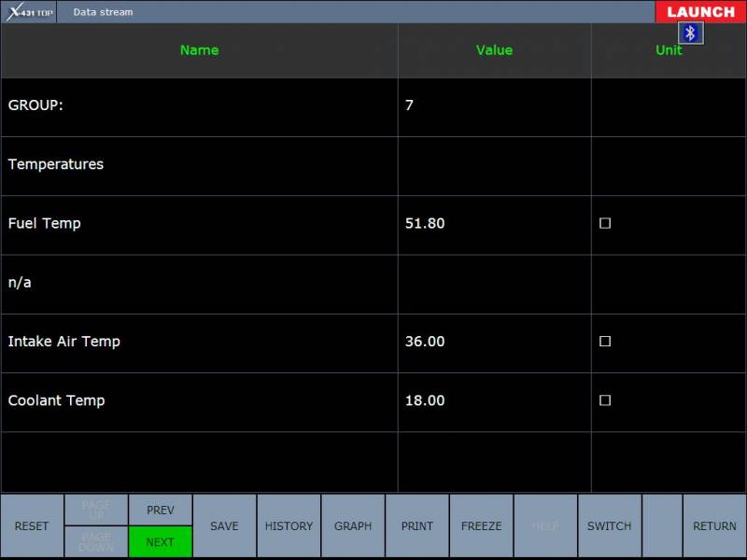The width and height of the screenshot is (747, 560).
Task: Freeze the live data stream
Action: point(482,526)
